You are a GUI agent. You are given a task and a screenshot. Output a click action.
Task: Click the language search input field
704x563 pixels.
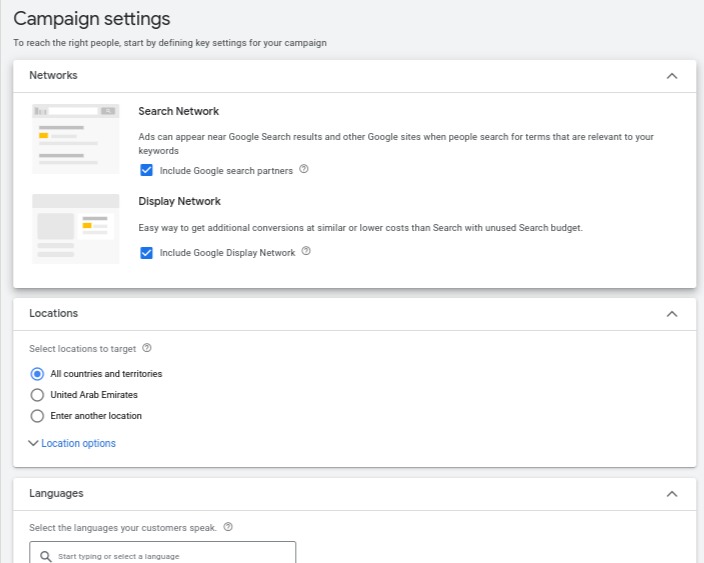[170, 555]
